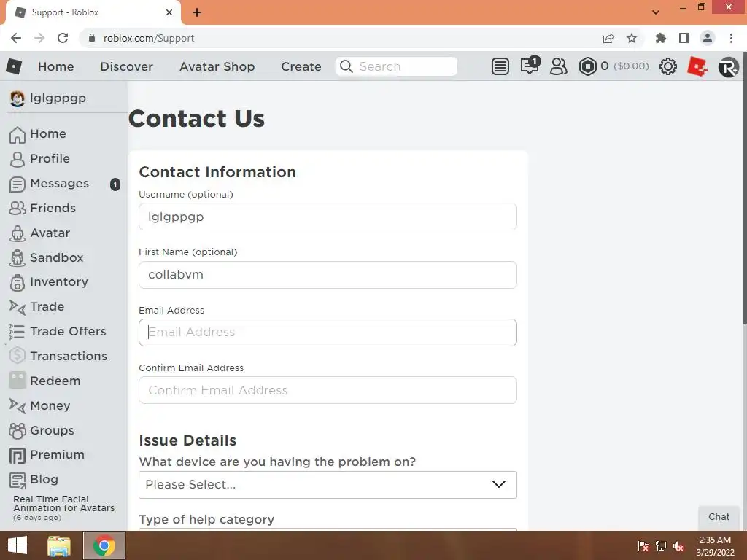747x560 pixels.
Task: Click the Friends icon in sidebar
Action: coord(18,208)
